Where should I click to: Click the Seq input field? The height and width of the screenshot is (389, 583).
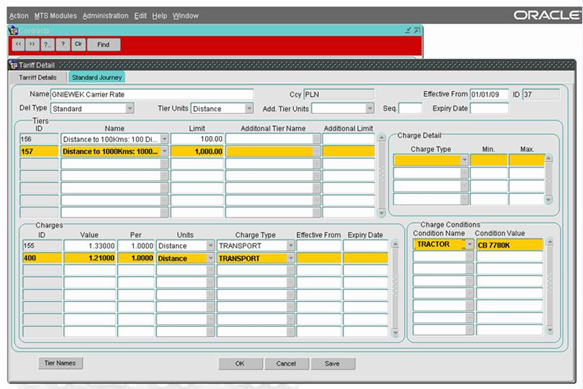(410, 108)
